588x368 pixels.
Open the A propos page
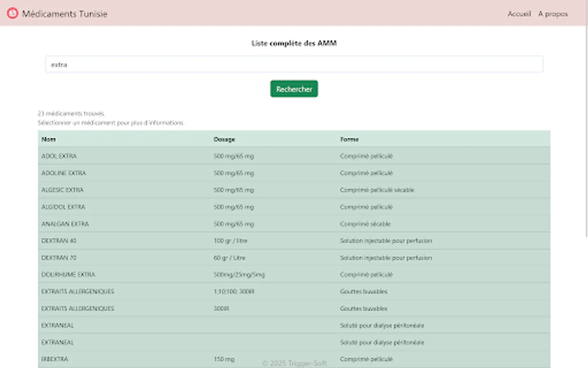(x=552, y=13)
